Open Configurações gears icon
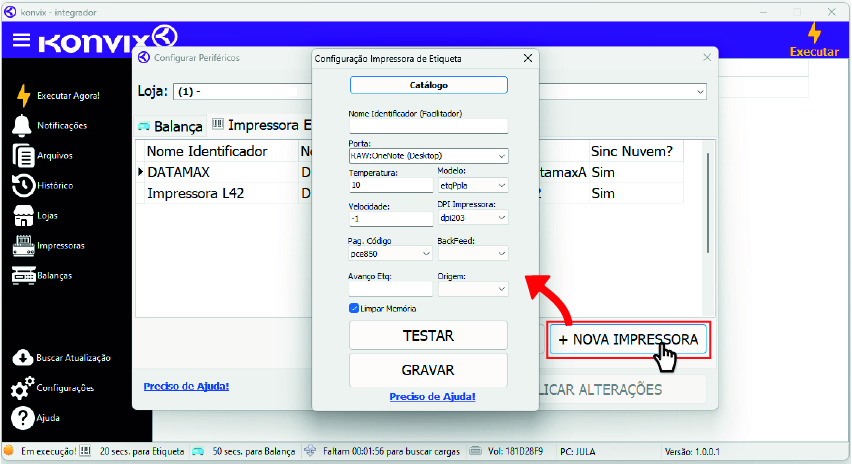Viewport: 852px width, 464px height. (22, 388)
